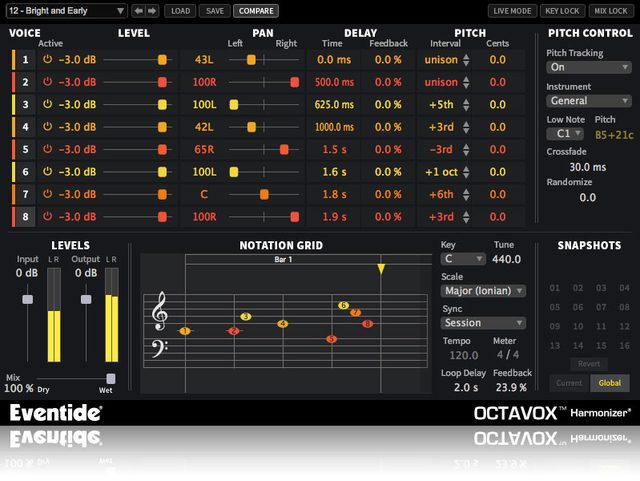Toggle the power icon for voice 8
This screenshot has height=481, width=640.
48,216
